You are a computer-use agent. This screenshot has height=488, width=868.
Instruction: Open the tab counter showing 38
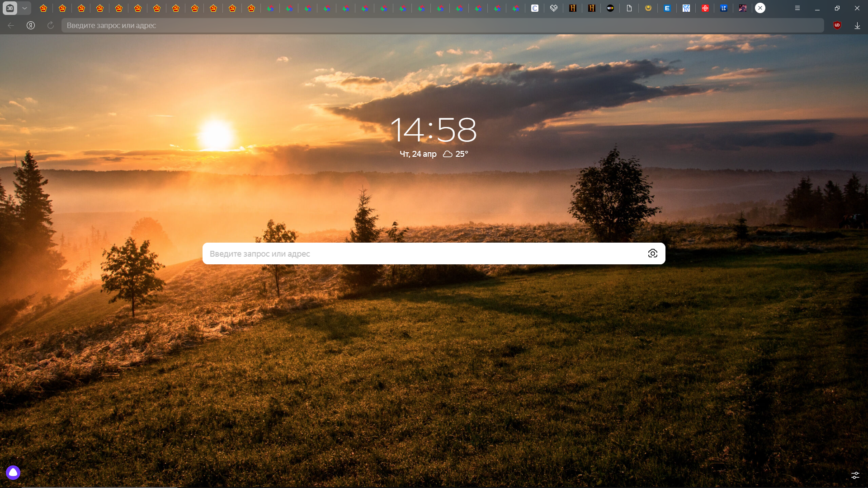pos(10,8)
